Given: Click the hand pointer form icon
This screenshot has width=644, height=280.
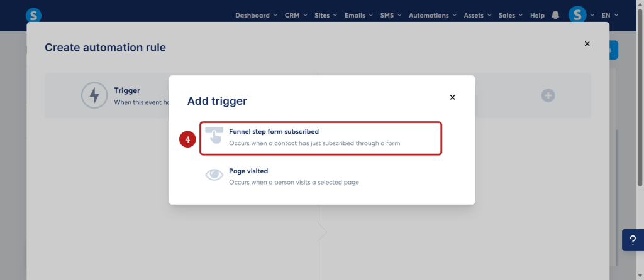Looking at the screenshot, I should pyautogui.click(x=214, y=135).
